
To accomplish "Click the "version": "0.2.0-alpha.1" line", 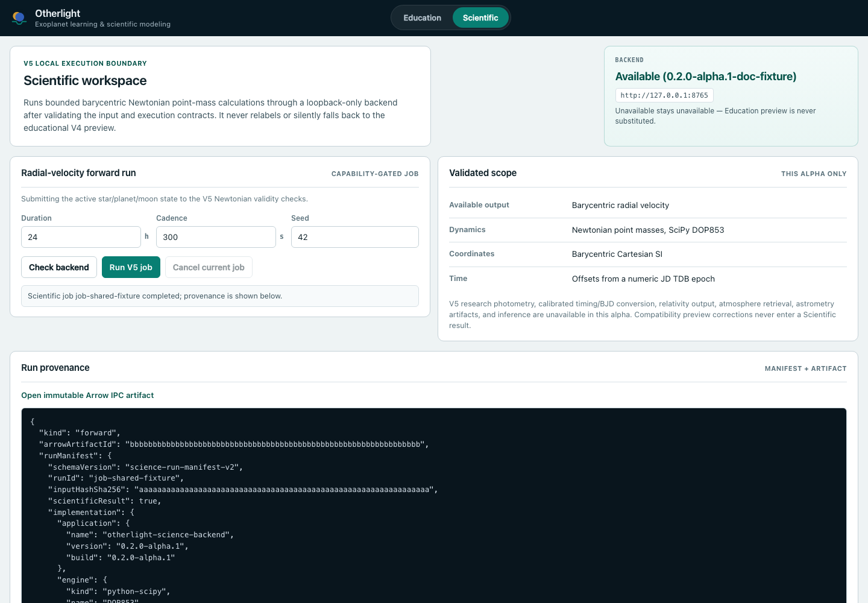I will pyautogui.click(x=127, y=546).
